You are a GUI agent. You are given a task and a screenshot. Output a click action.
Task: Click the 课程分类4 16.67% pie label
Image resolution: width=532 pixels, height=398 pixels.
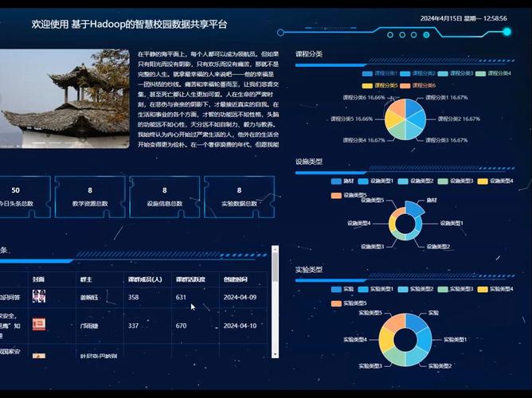tap(364, 140)
